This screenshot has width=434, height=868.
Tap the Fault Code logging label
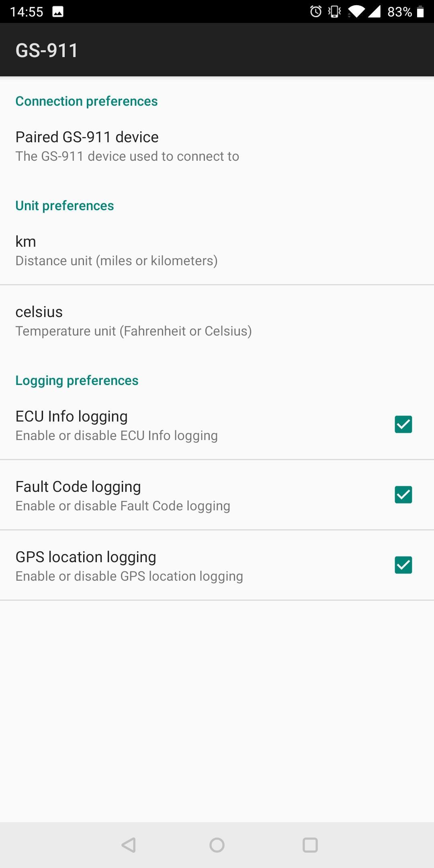pos(78,487)
